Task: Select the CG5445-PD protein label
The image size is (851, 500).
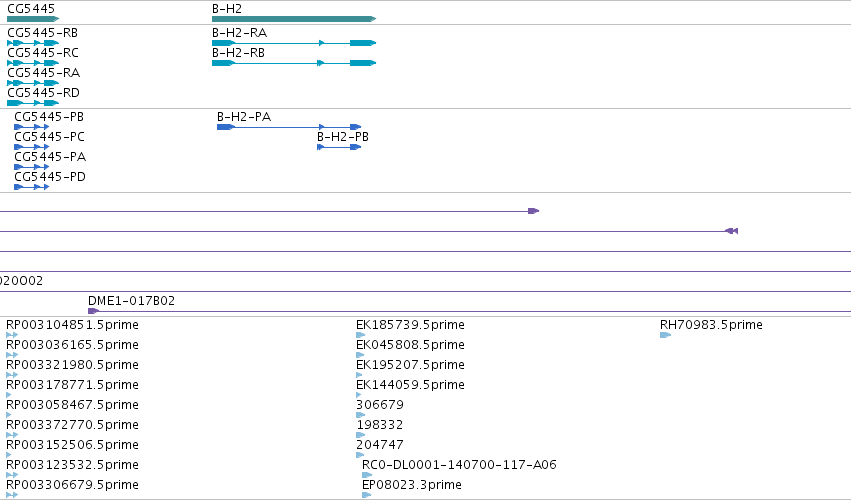Action: (x=50, y=176)
